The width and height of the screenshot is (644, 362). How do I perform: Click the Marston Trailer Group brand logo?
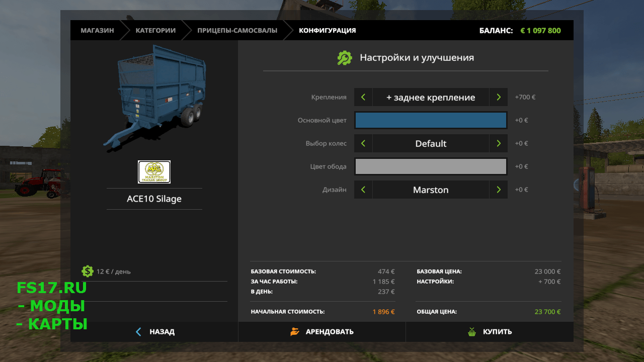click(154, 172)
